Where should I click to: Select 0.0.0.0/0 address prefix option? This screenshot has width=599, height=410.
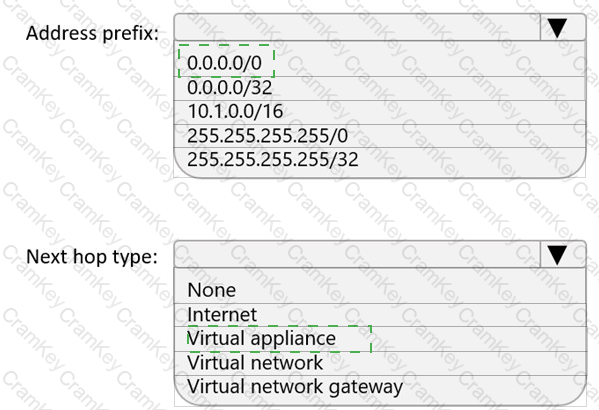point(380,63)
